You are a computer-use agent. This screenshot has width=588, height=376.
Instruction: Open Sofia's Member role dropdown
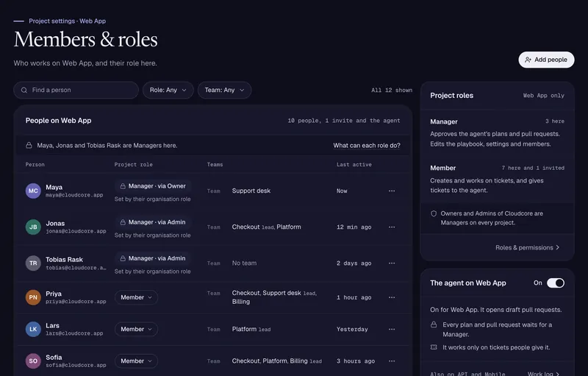pyautogui.click(x=136, y=361)
